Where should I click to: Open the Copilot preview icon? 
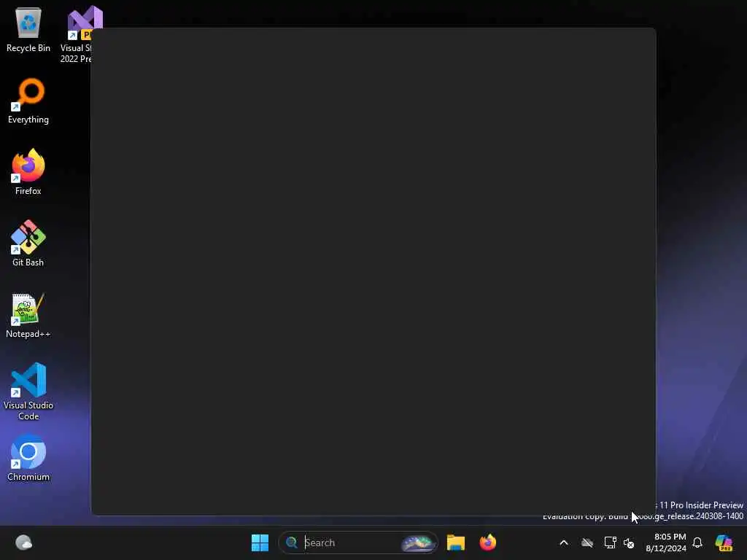click(724, 542)
